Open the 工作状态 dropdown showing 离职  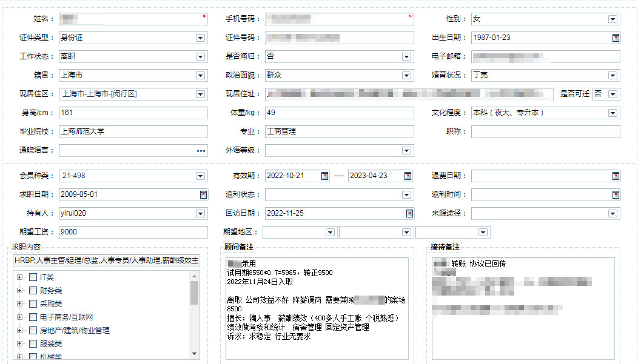click(x=200, y=56)
